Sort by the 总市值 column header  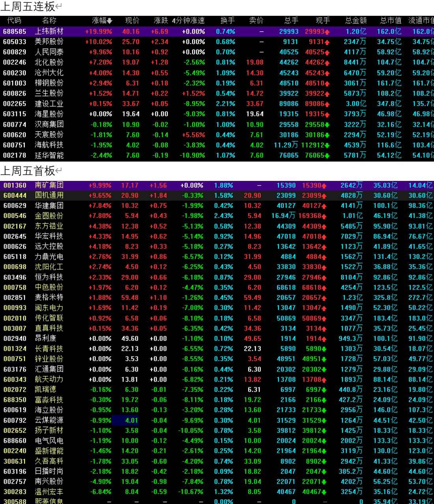pyautogui.click(x=391, y=21)
